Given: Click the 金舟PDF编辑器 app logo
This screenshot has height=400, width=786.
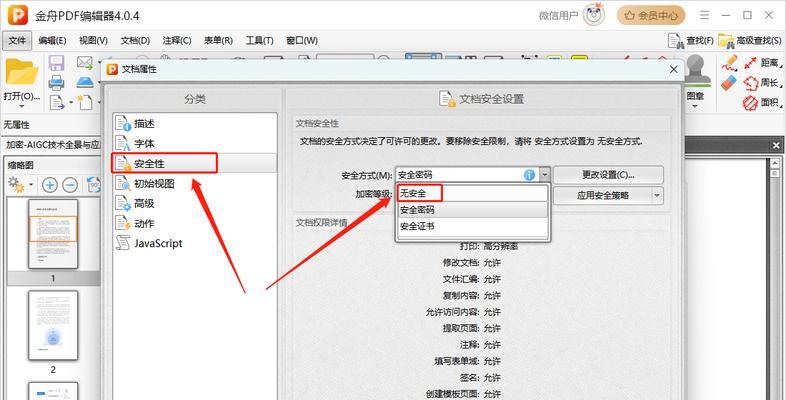Looking at the screenshot, I should pyautogui.click(x=18, y=16).
